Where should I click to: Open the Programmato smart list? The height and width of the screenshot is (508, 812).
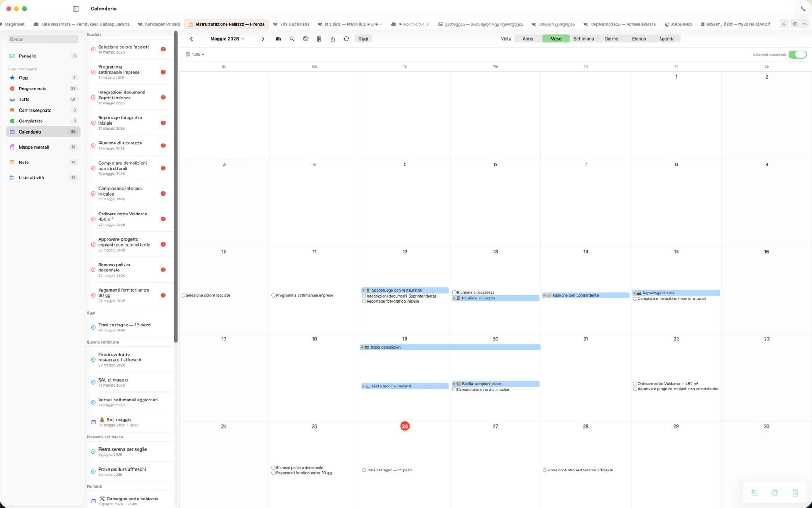(x=43, y=89)
